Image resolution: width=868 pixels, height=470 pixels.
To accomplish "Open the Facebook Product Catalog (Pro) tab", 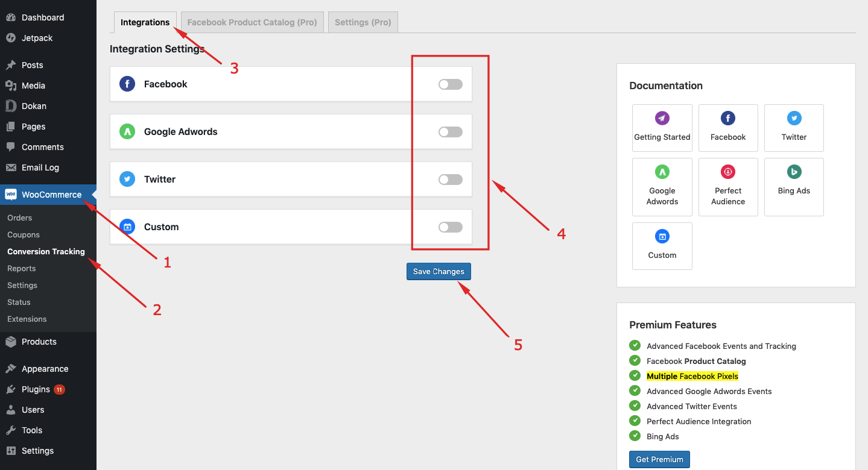I will 252,22.
